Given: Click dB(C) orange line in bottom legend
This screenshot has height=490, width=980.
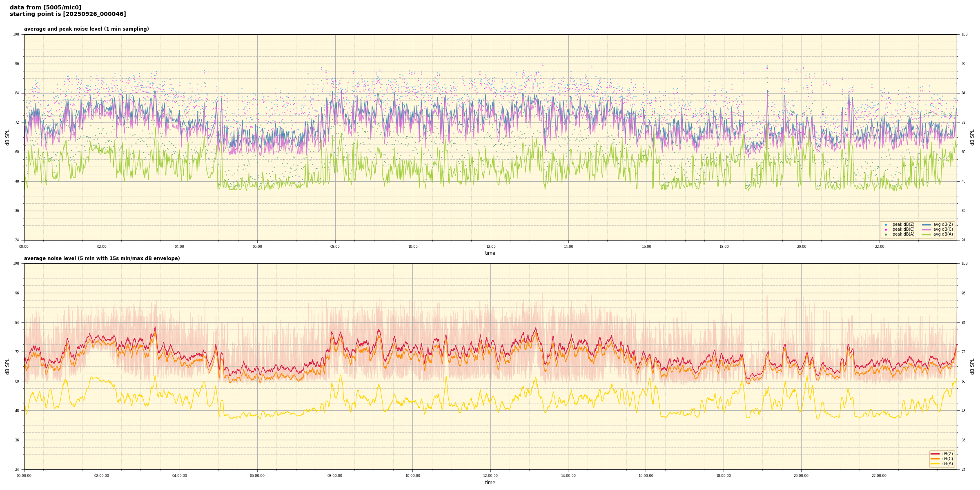Looking at the screenshot, I should pos(935,459).
